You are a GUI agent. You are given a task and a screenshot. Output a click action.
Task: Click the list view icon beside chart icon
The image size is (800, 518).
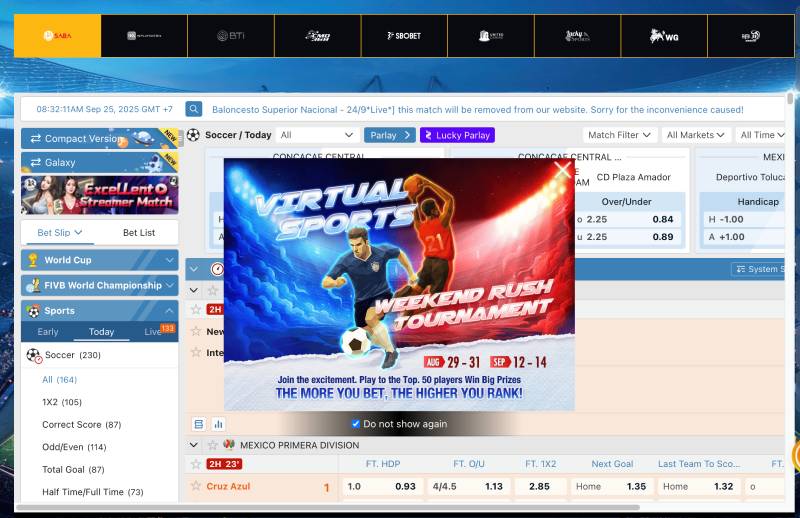pos(198,424)
